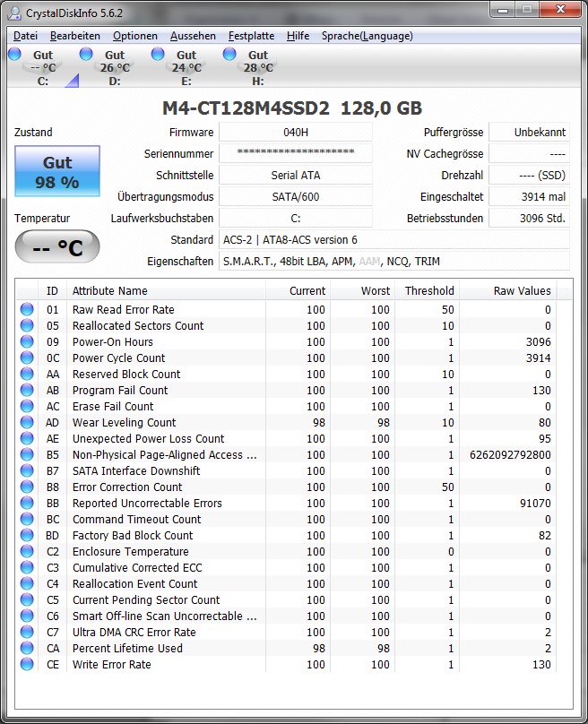Viewport: 588px width, 724px height.
Task: Click status orb for Reallocation Event Count
Action: 27,583
